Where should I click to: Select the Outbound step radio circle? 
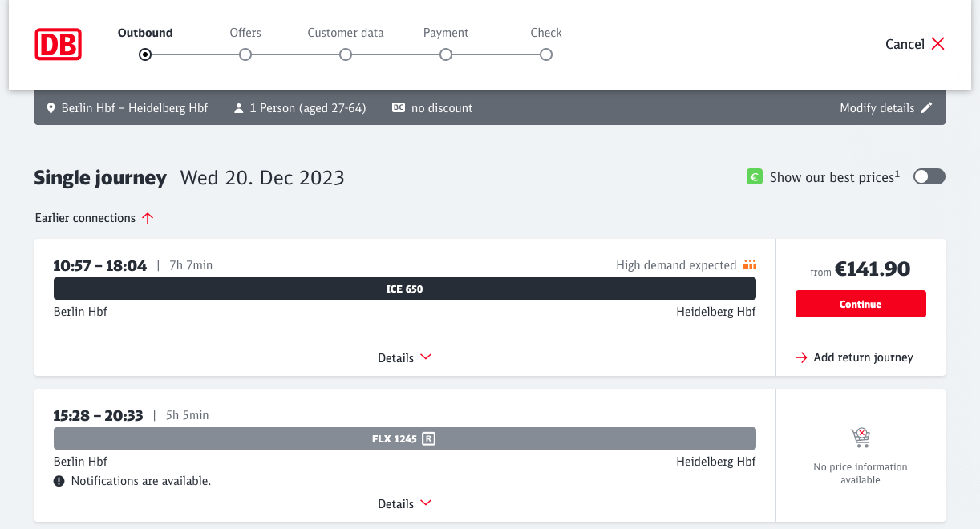pos(145,55)
